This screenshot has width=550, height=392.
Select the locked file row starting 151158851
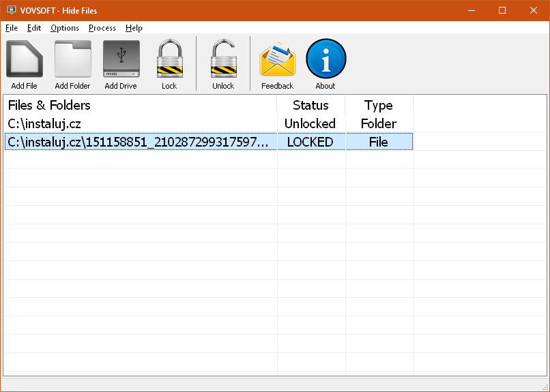tap(140, 142)
